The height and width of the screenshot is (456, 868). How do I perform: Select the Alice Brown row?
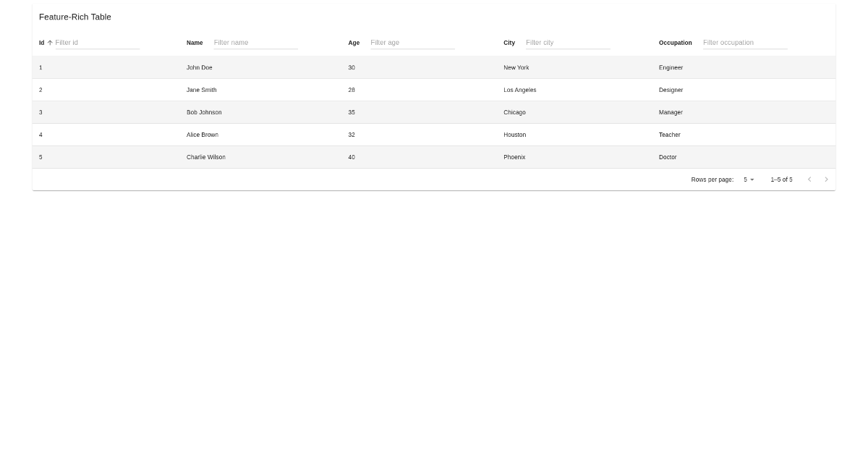(x=289, y=135)
